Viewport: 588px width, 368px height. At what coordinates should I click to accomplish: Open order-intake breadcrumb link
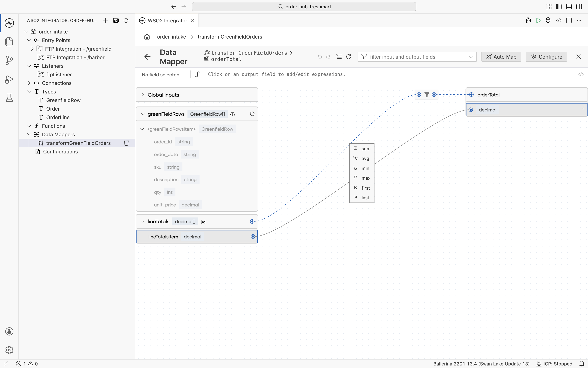pyautogui.click(x=171, y=37)
